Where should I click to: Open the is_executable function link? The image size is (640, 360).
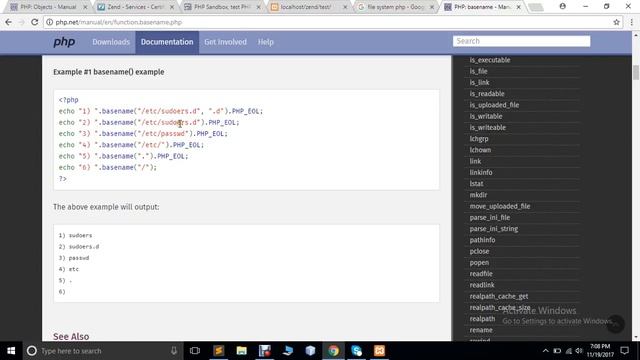point(489,60)
